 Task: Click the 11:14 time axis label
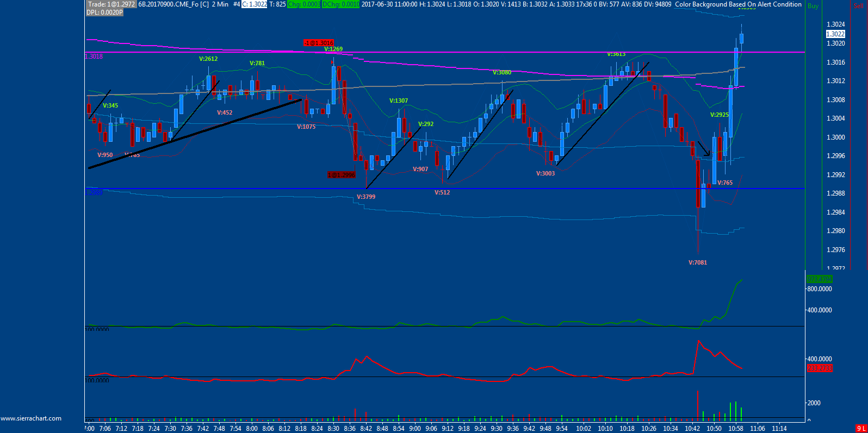(x=779, y=429)
